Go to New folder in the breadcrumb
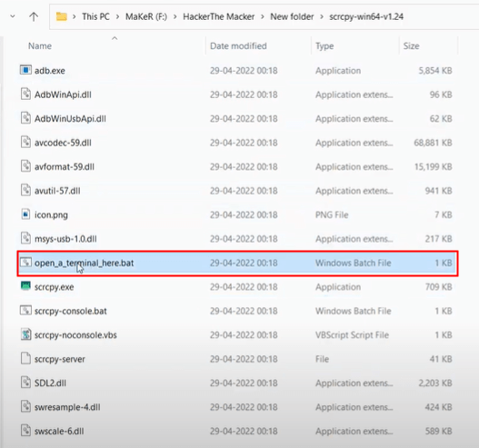Viewport: 479px width, 448px height. click(x=292, y=16)
